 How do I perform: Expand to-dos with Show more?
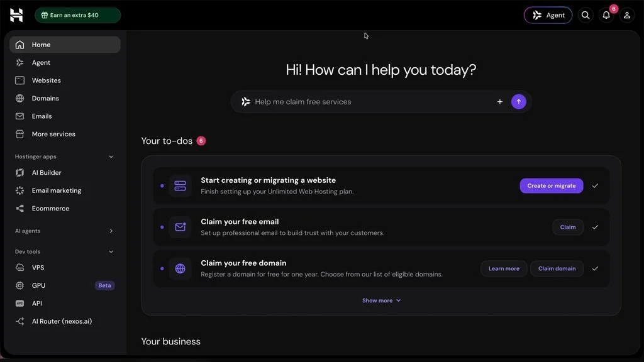(381, 300)
